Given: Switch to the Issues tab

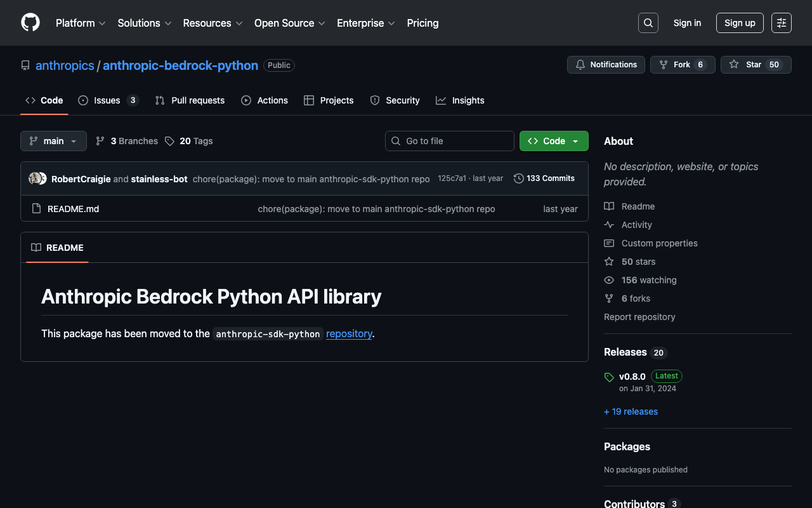Looking at the screenshot, I should (x=107, y=100).
